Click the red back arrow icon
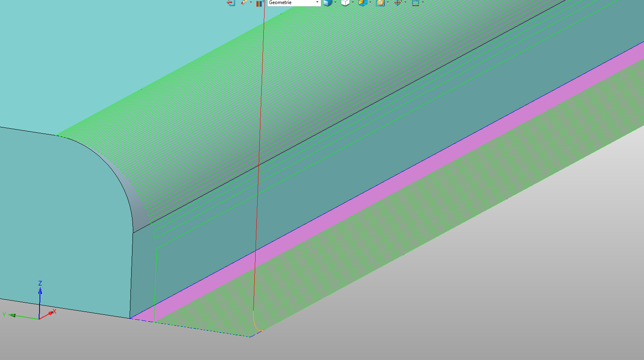Viewport: 644px width, 360px height. point(231,3)
